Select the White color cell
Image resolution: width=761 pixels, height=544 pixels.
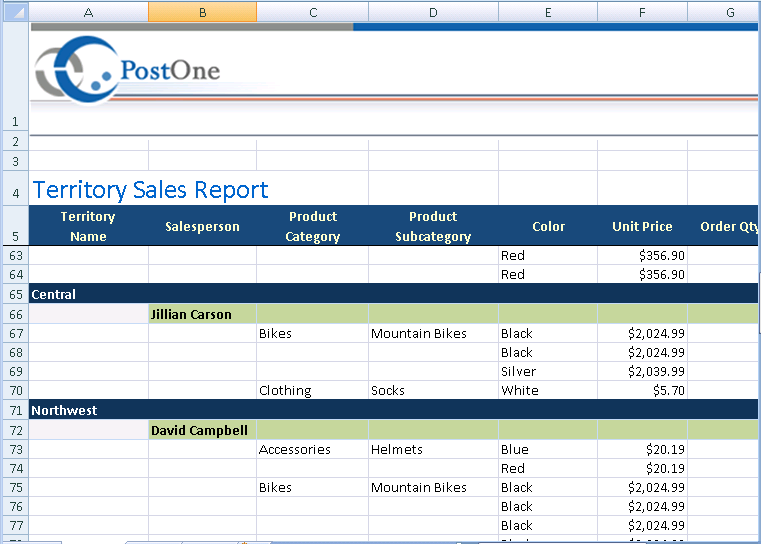tap(548, 390)
